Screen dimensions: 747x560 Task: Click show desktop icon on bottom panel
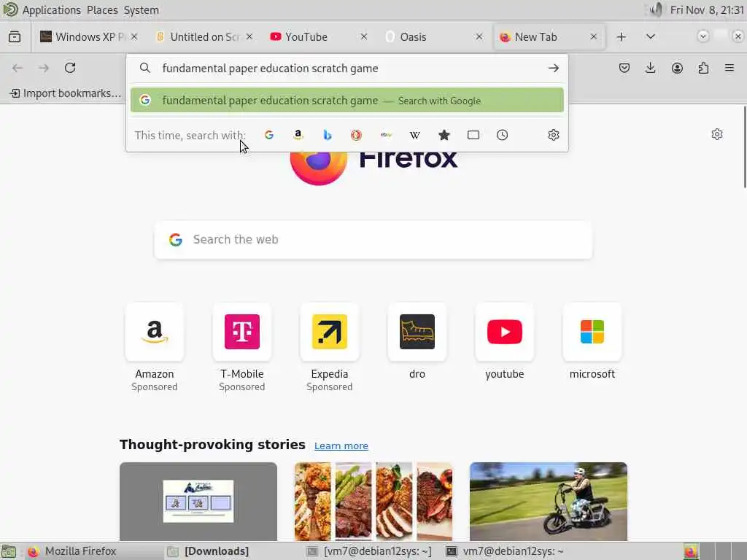(9, 551)
